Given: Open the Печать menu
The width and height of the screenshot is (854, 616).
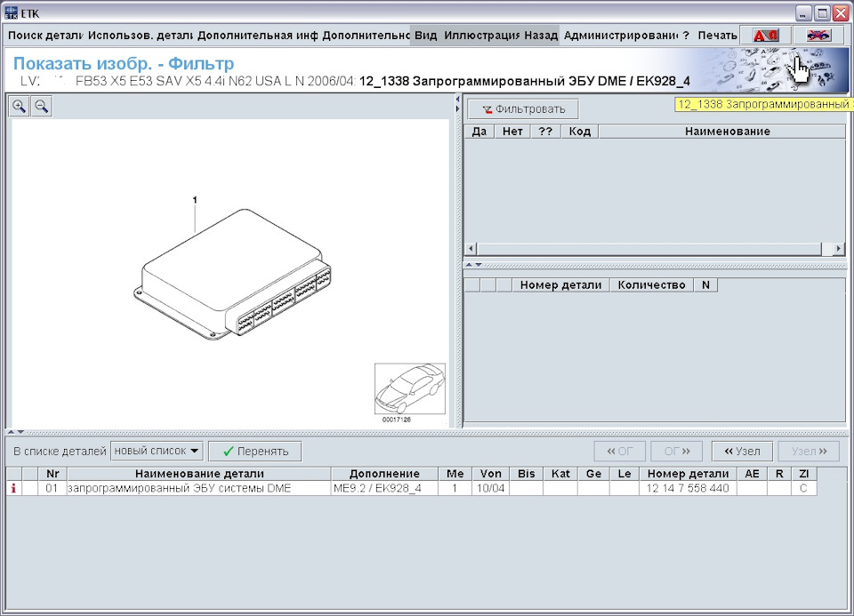Looking at the screenshot, I should tap(717, 36).
